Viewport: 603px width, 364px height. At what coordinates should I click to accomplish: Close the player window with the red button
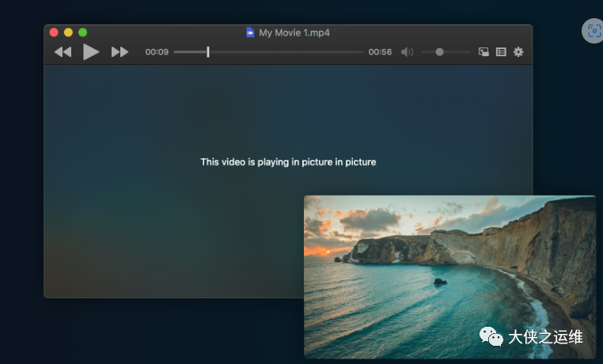(54, 32)
